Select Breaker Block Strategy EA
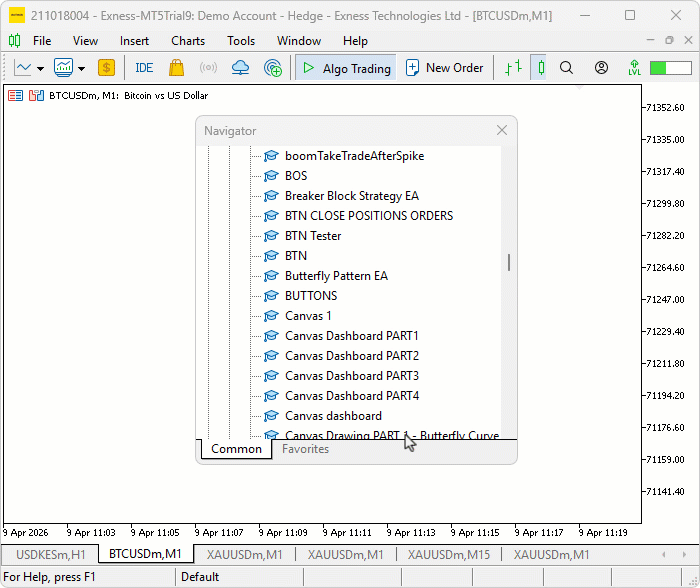This screenshot has height=588, width=700. [x=352, y=196]
